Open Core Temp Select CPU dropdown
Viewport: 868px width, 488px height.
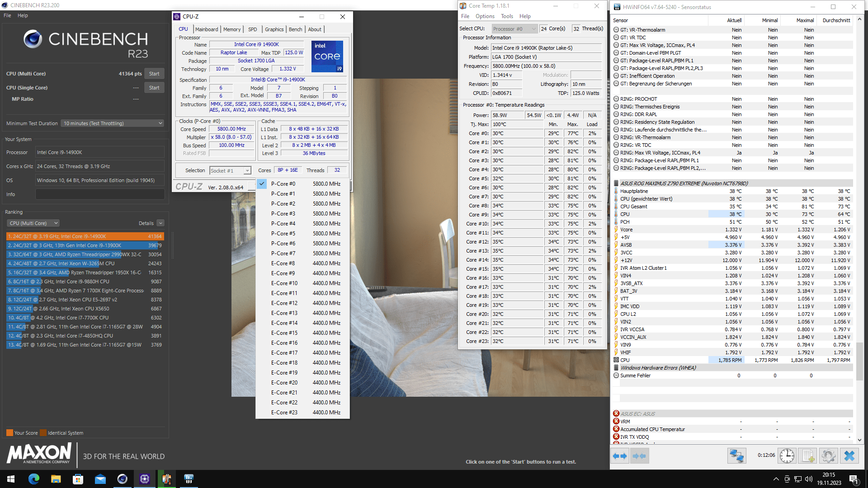click(x=514, y=29)
